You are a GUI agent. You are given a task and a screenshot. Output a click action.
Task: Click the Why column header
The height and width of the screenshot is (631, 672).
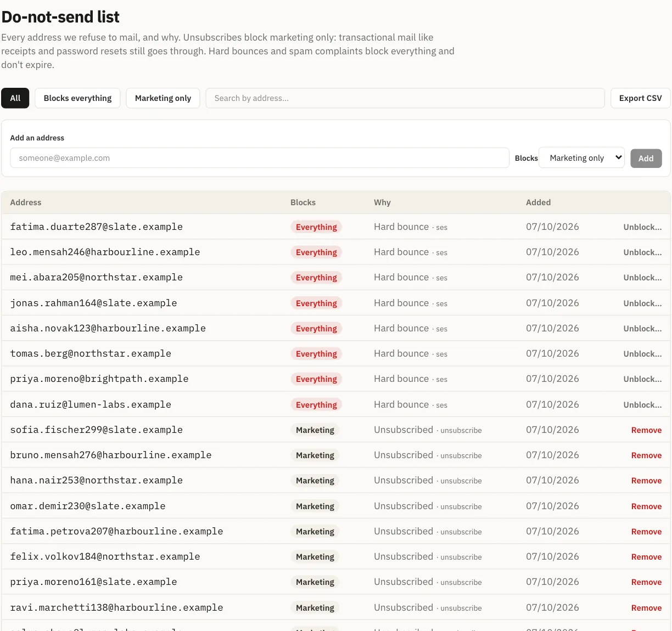pyautogui.click(x=382, y=202)
